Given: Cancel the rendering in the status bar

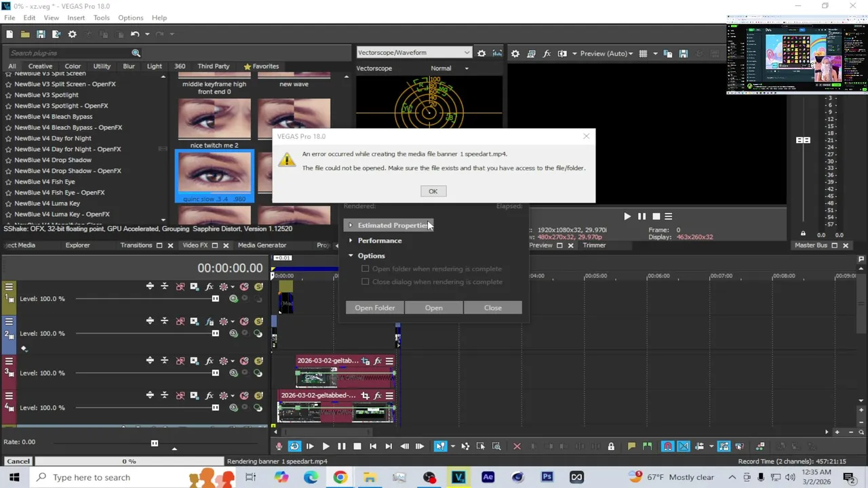Looking at the screenshot, I should [x=18, y=462].
